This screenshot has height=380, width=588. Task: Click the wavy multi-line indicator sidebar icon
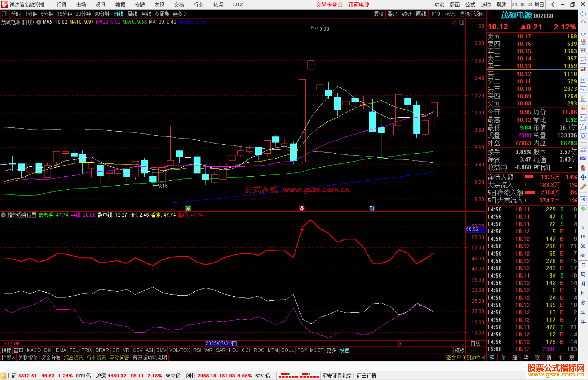[x=583, y=149]
